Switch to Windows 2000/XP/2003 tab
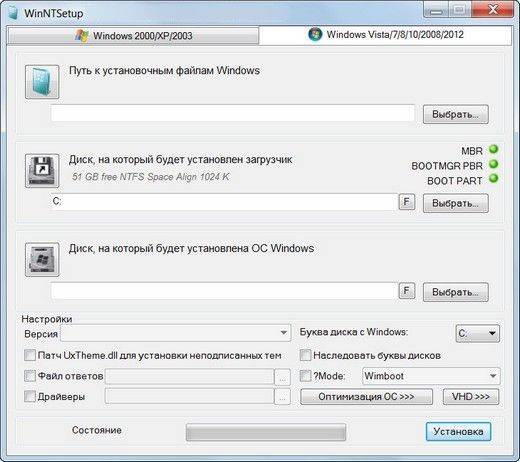 (x=133, y=36)
